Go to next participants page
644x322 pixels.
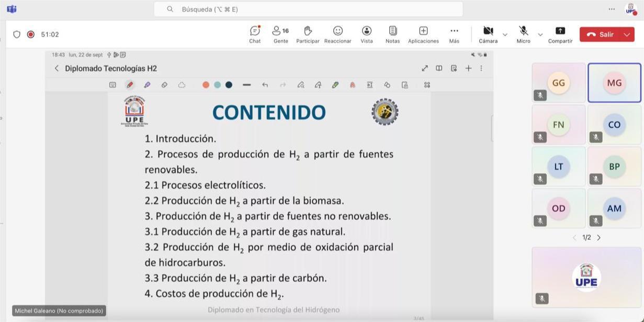(599, 238)
